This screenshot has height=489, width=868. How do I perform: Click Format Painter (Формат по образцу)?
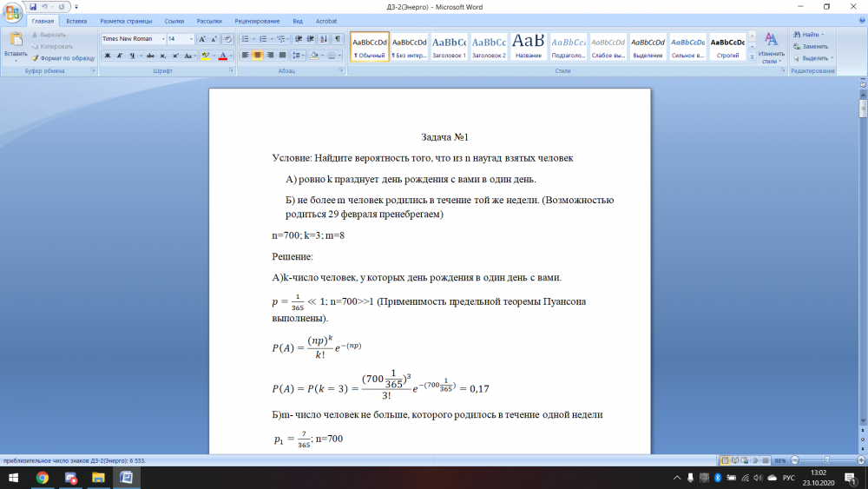click(x=62, y=58)
